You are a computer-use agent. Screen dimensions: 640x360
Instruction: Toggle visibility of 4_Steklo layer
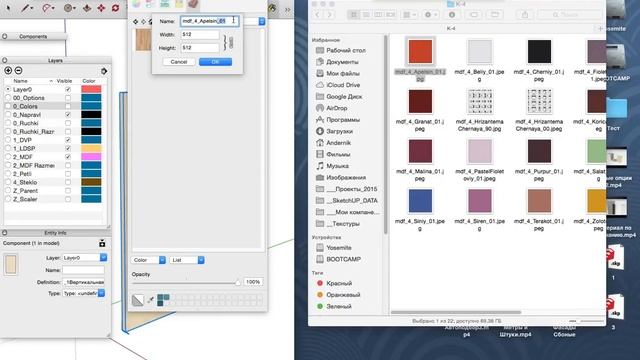point(68,182)
